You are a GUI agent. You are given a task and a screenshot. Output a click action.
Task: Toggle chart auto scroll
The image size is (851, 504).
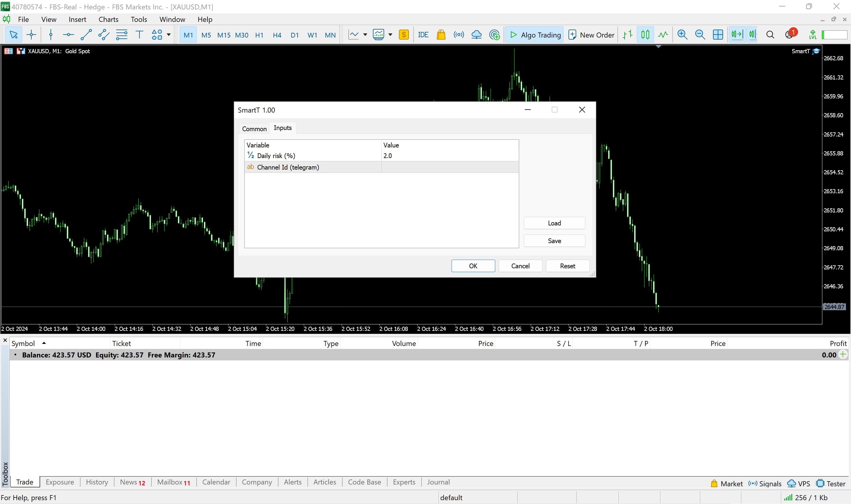[737, 35]
